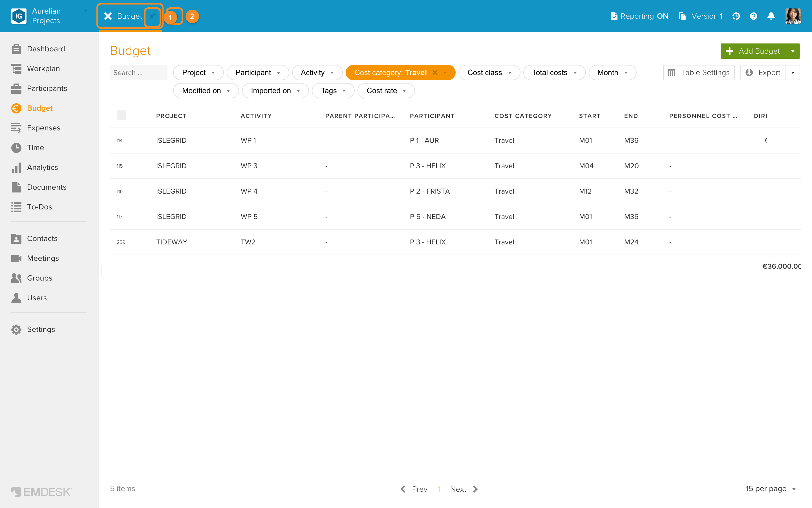Select the Budget tab
The image size is (812, 508).
coord(129,16)
